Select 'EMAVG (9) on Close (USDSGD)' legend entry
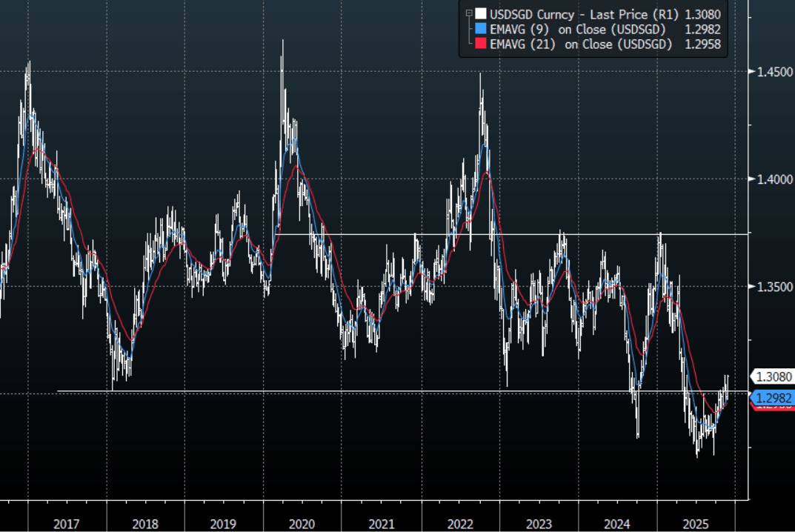 [x=577, y=30]
